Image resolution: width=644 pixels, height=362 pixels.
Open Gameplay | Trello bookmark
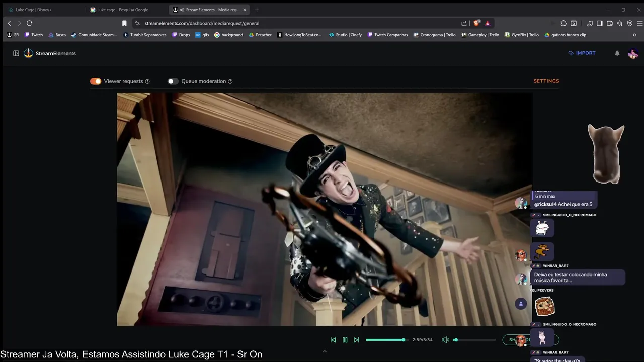(x=480, y=35)
